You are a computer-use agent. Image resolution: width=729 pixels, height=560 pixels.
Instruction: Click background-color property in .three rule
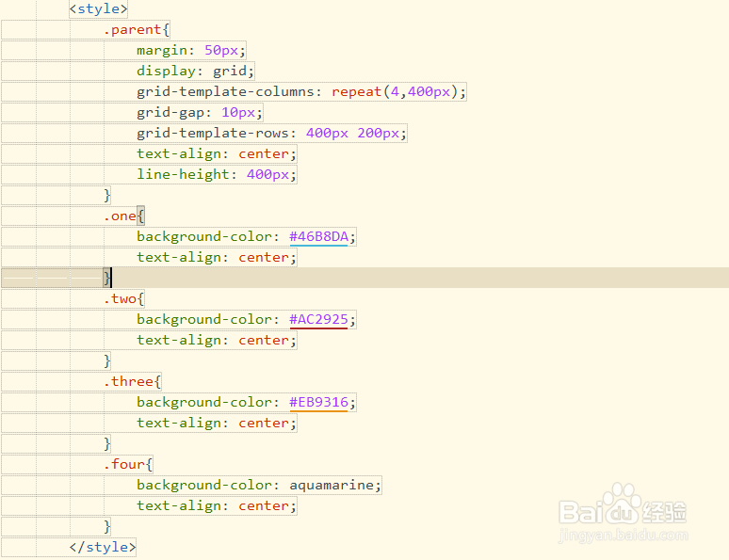pos(203,402)
